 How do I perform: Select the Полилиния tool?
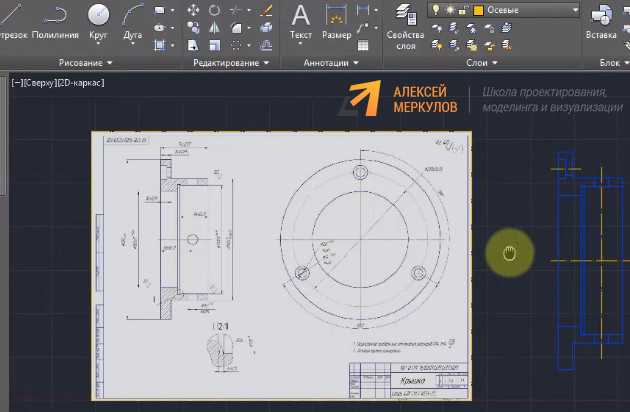click(55, 21)
